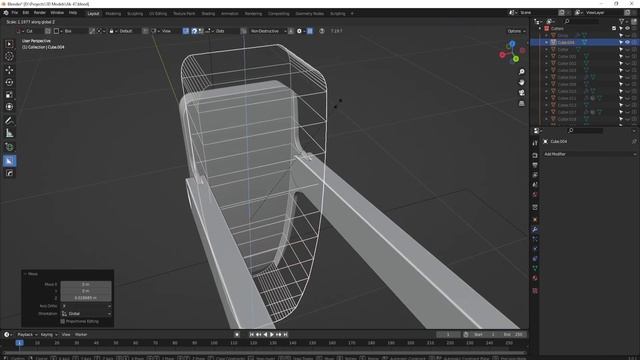Image resolution: width=640 pixels, height=360 pixels.
Task: Select the Measure tool
Action: click(x=9, y=133)
